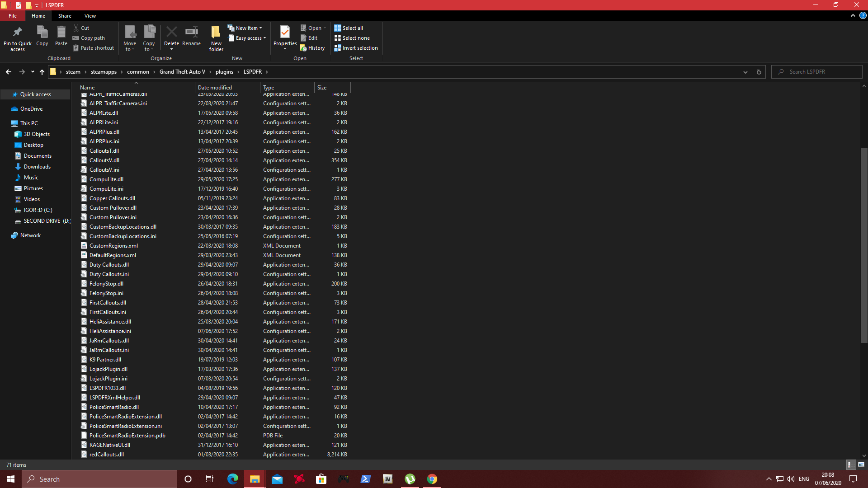
Task: Open Properties from ribbon
Action: pyautogui.click(x=285, y=33)
